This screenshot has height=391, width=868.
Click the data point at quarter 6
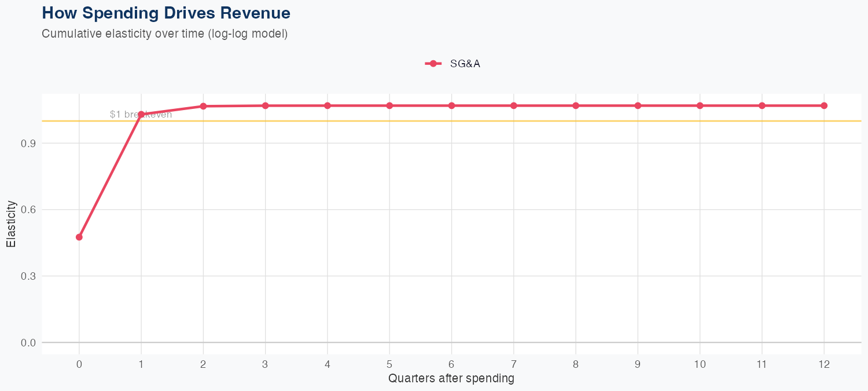451,105
